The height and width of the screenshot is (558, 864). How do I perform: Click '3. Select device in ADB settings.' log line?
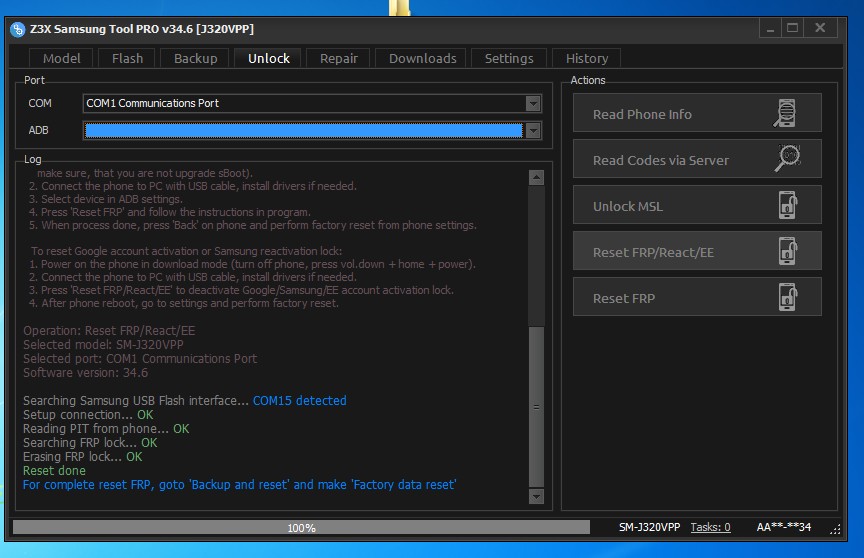tap(105, 199)
